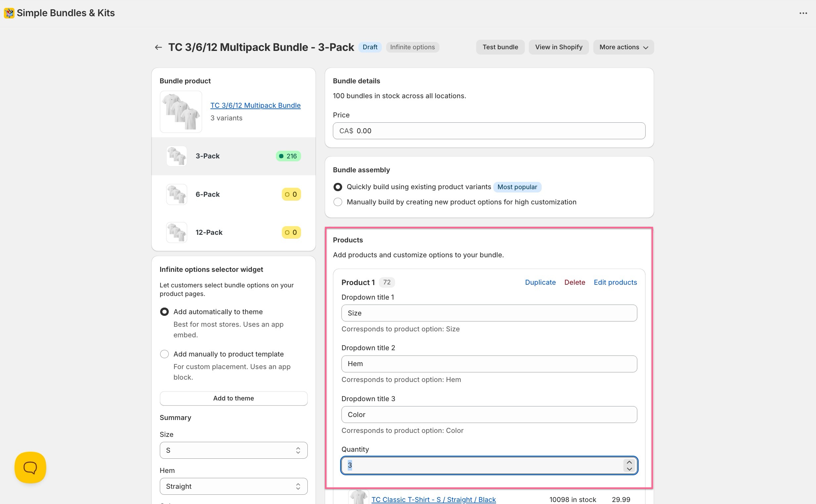This screenshot has height=504, width=816.
Task: Select Add manually to product template
Action: click(x=164, y=354)
